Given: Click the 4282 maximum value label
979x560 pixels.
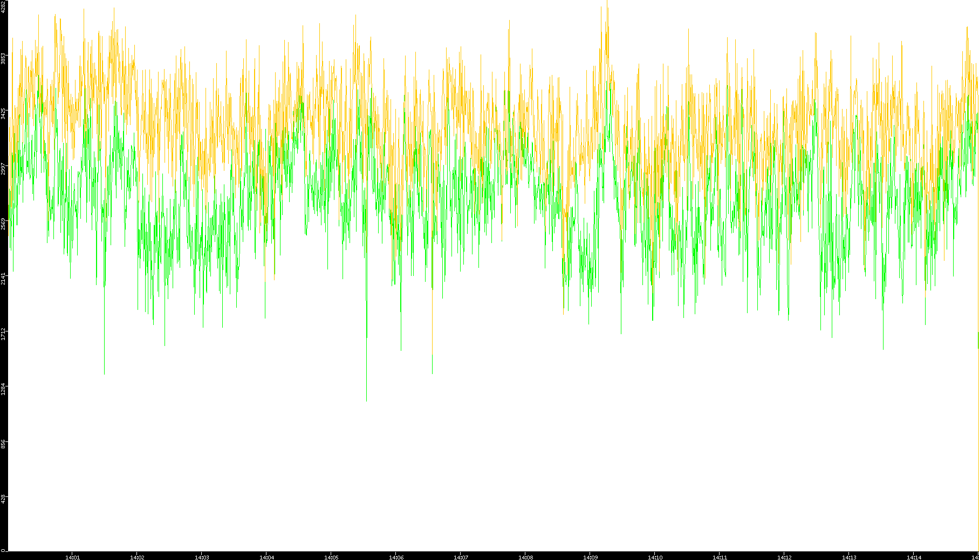Looking at the screenshot, I should [x=4, y=7].
